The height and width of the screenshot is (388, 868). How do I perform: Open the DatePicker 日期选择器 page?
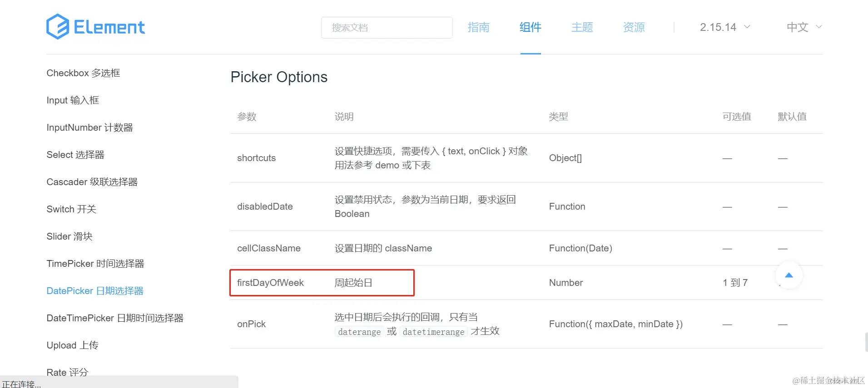point(94,290)
